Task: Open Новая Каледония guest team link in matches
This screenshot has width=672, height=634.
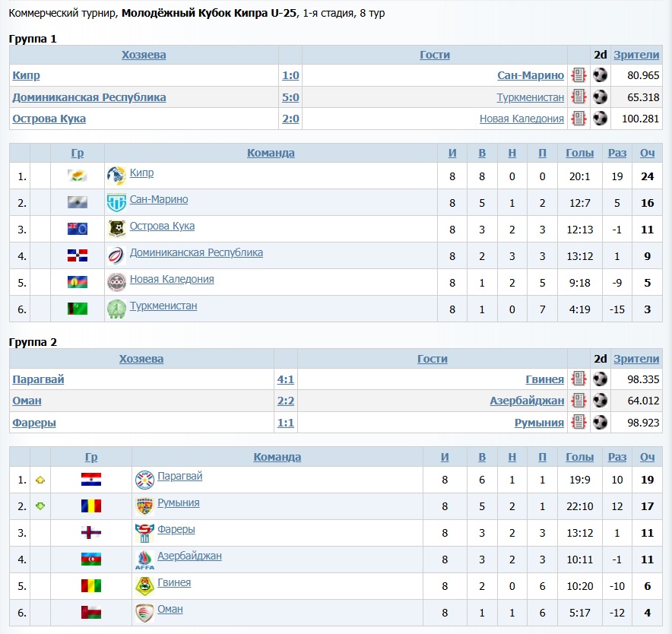Action: (x=521, y=119)
